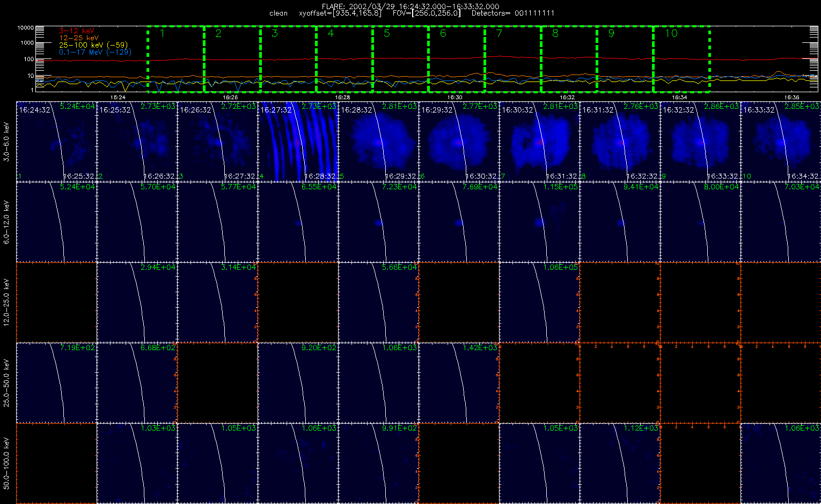Select interval 10 in the light curve plot

click(x=681, y=59)
